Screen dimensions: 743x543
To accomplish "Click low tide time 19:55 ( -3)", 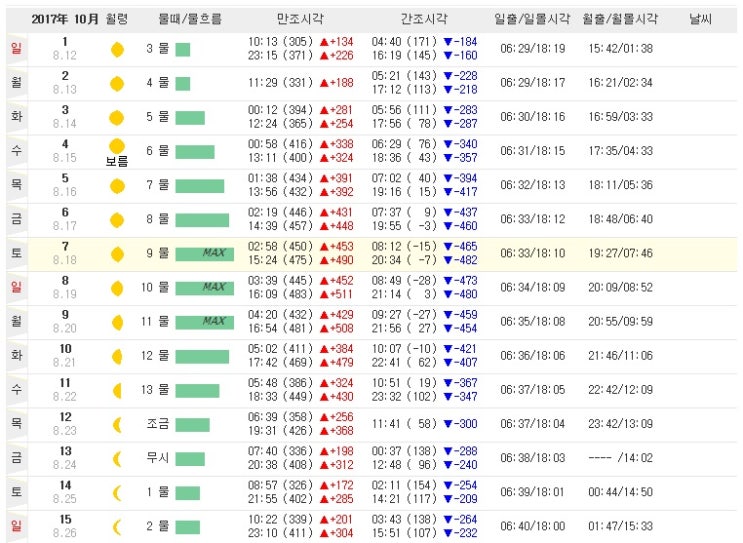I will [x=404, y=226].
